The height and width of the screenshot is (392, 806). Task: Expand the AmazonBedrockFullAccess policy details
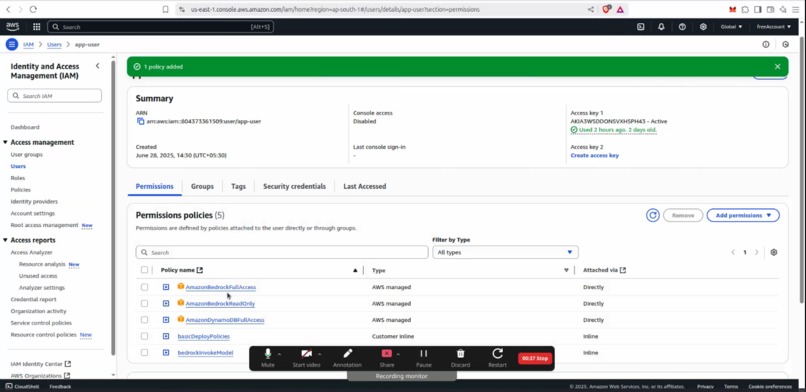pos(166,287)
